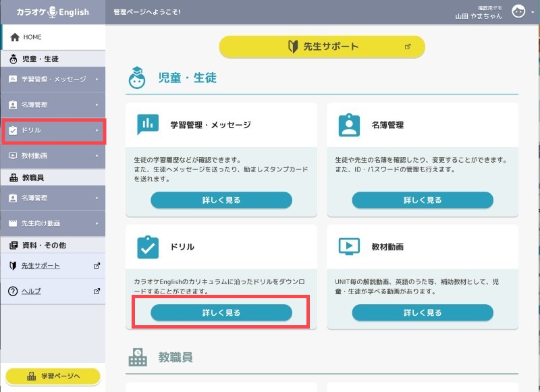Expand the 学習管理・メッセージ sidebar arrow

click(97, 80)
